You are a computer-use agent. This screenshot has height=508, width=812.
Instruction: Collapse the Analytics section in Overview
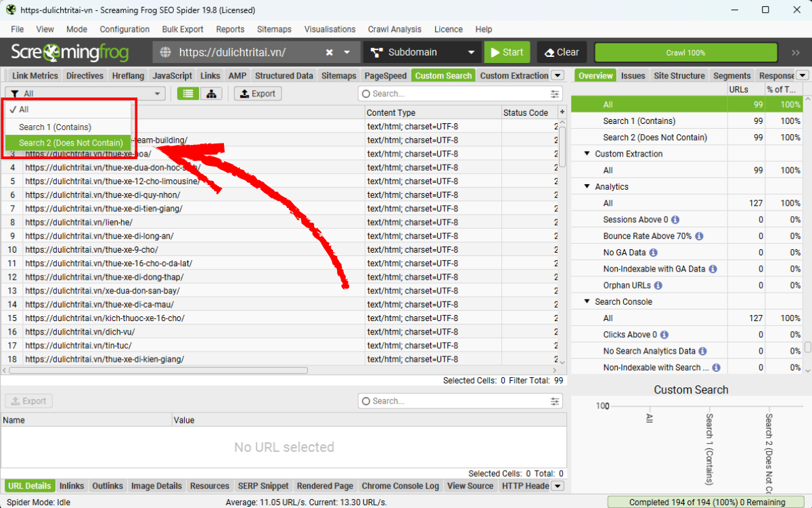[587, 187]
